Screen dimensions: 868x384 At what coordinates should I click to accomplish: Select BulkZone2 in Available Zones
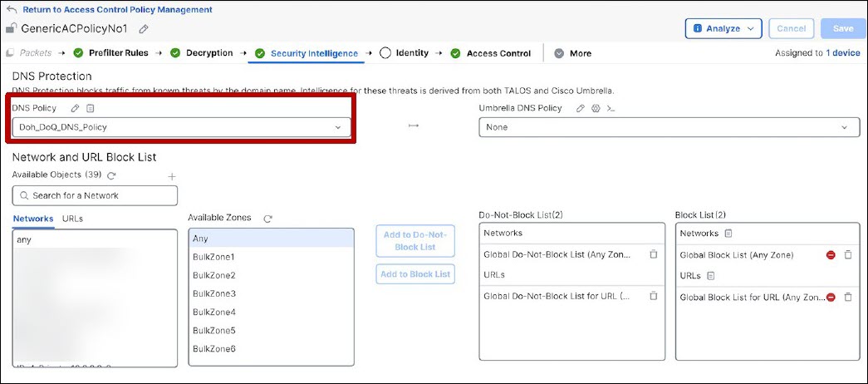pyautogui.click(x=272, y=275)
